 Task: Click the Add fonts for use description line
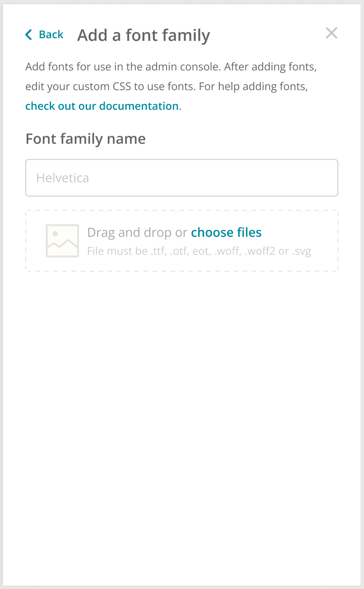point(174,67)
